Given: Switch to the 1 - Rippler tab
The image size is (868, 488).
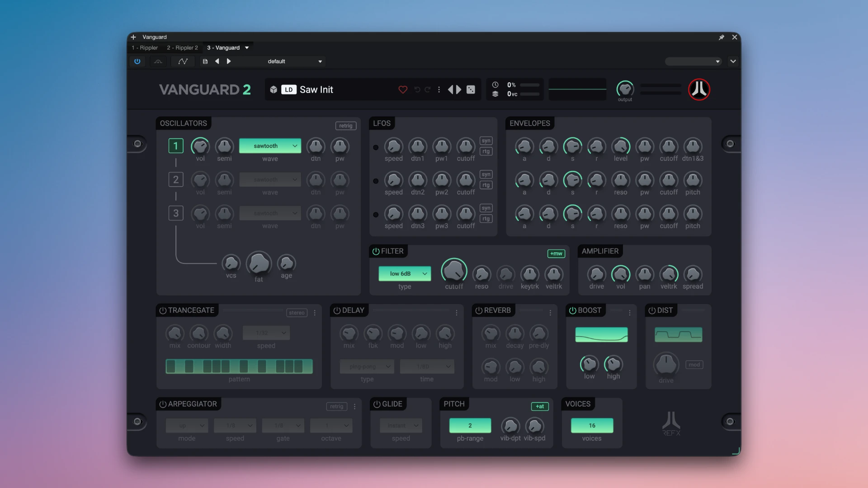Looking at the screenshot, I should click(145, 48).
